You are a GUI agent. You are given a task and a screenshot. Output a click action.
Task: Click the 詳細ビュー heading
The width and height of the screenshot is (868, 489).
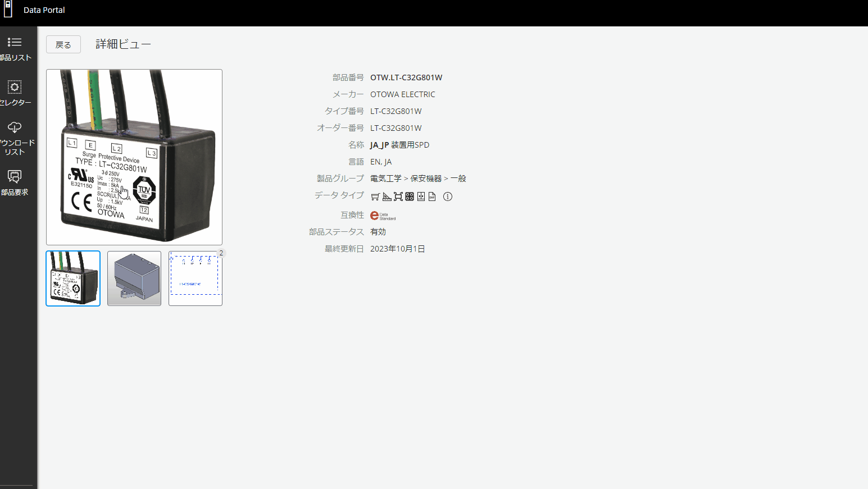tap(123, 44)
